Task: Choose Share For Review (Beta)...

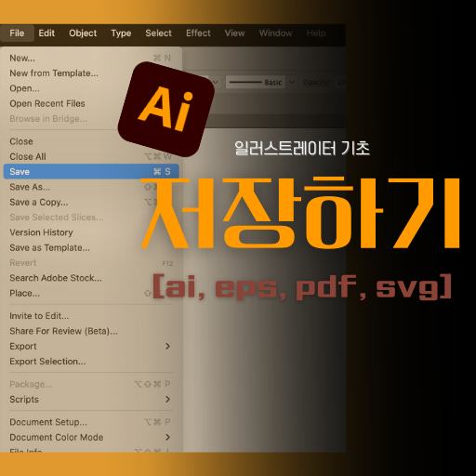Action: pyautogui.click(x=91, y=331)
